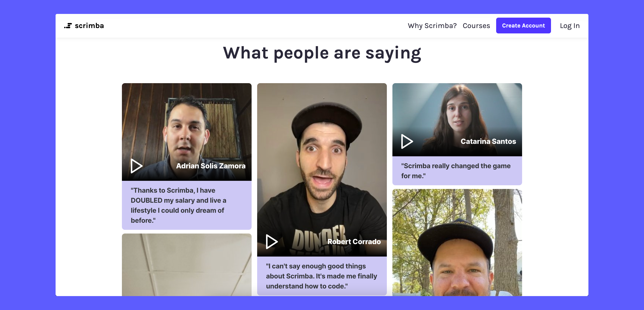644x310 pixels.
Task: Click the Create Account button
Action: coord(523,26)
